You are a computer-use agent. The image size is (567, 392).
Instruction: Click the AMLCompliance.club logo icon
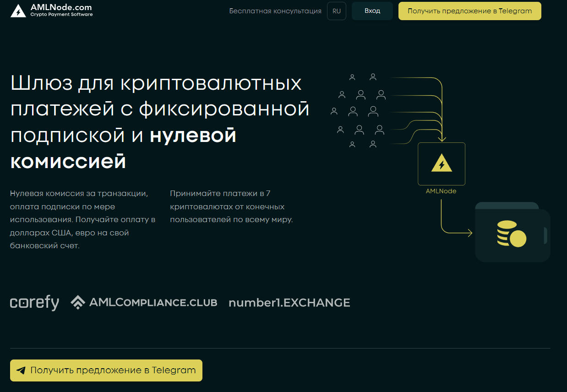click(78, 302)
